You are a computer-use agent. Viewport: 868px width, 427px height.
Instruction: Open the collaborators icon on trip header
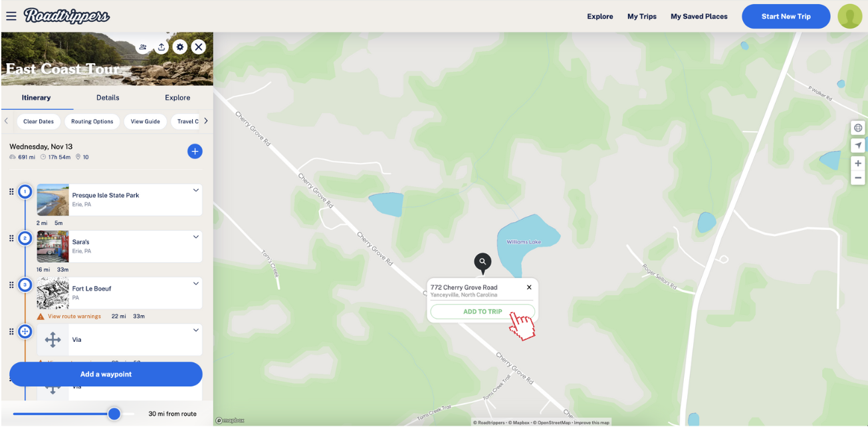click(x=143, y=47)
